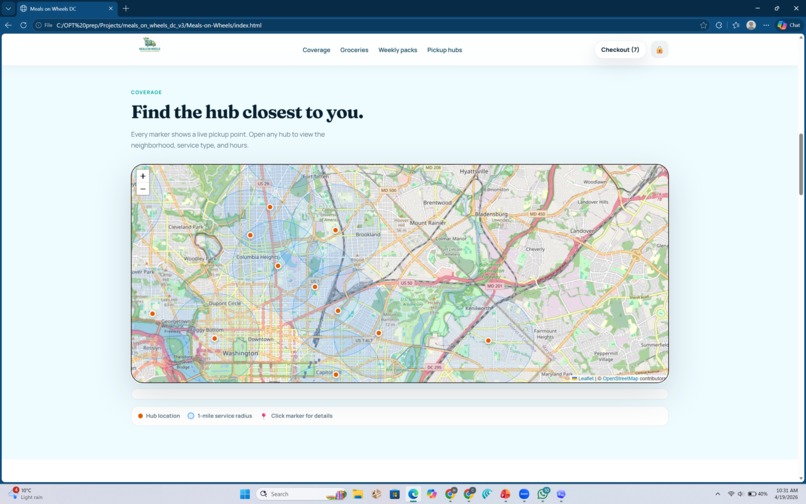Show hidden system tray icons
Image resolution: width=806 pixels, height=504 pixels.
point(718,494)
